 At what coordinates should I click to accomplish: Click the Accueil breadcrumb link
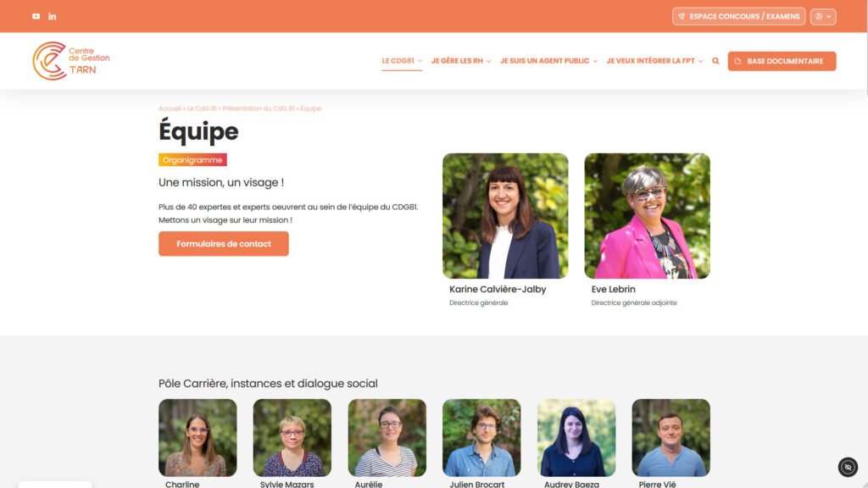pyautogui.click(x=170, y=108)
